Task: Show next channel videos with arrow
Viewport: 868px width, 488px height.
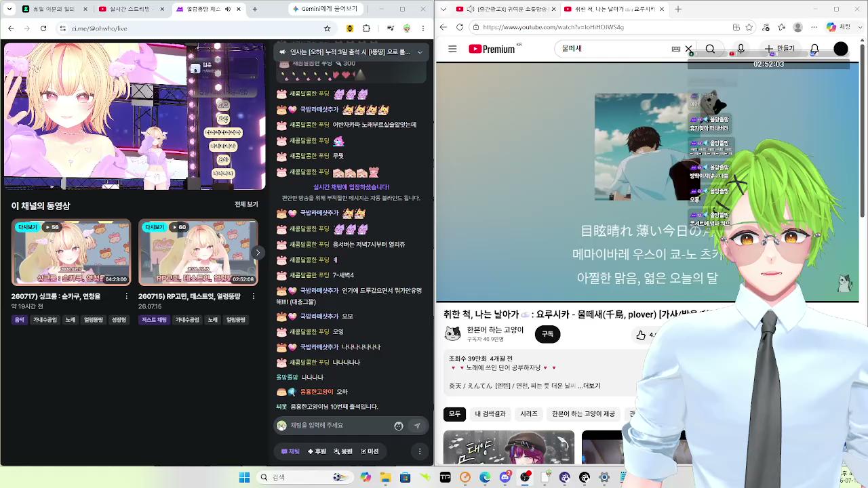Action: click(x=258, y=253)
